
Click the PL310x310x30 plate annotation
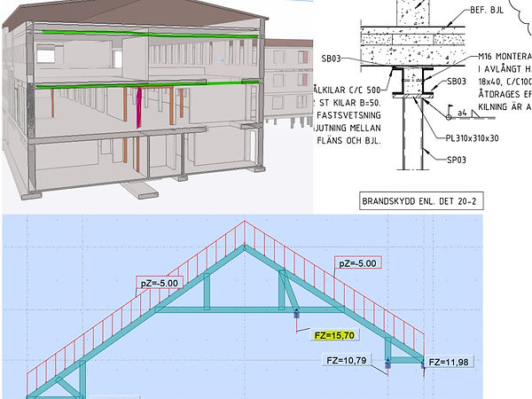472,138
